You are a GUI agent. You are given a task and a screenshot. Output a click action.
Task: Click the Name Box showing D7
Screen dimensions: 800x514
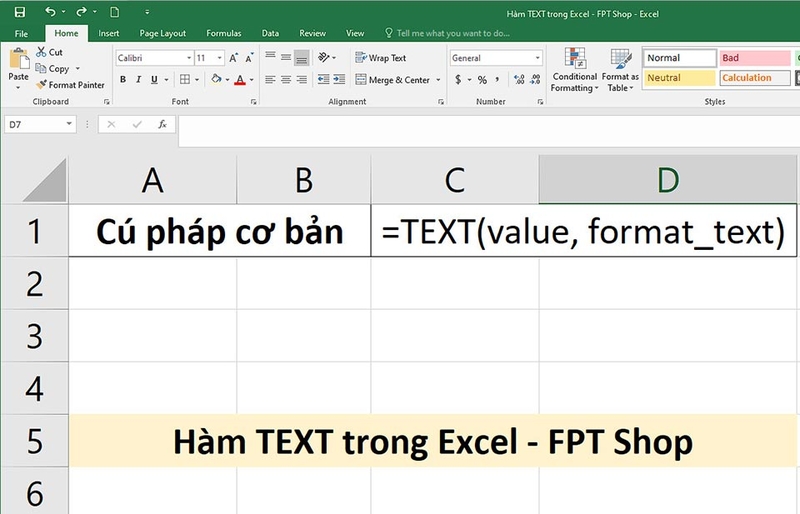click(40, 125)
